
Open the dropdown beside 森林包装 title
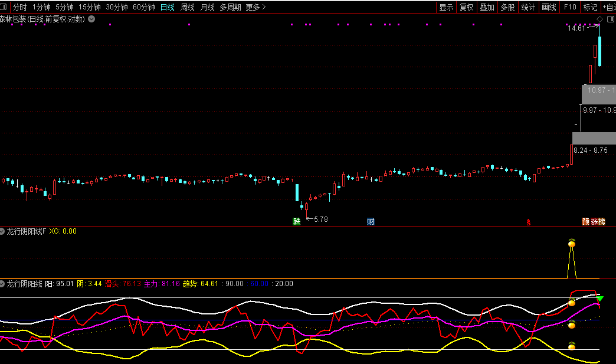[91, 19]
